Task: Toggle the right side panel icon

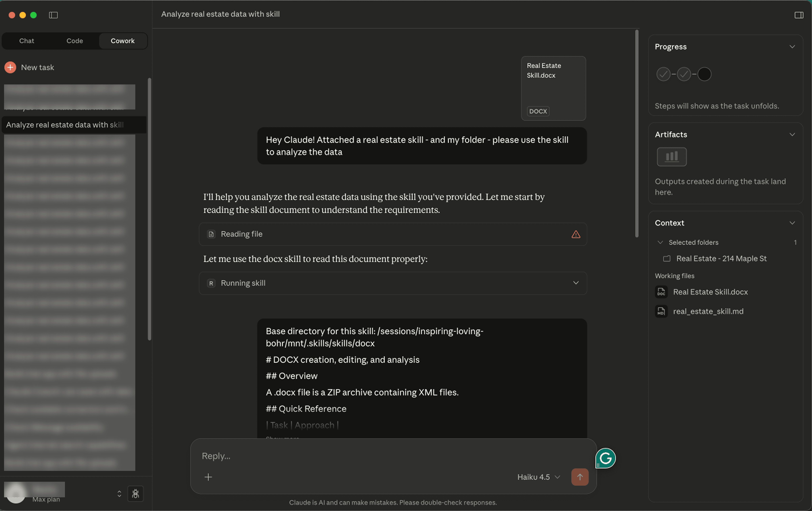Action: pyautogui.click(x=798, y=15)
